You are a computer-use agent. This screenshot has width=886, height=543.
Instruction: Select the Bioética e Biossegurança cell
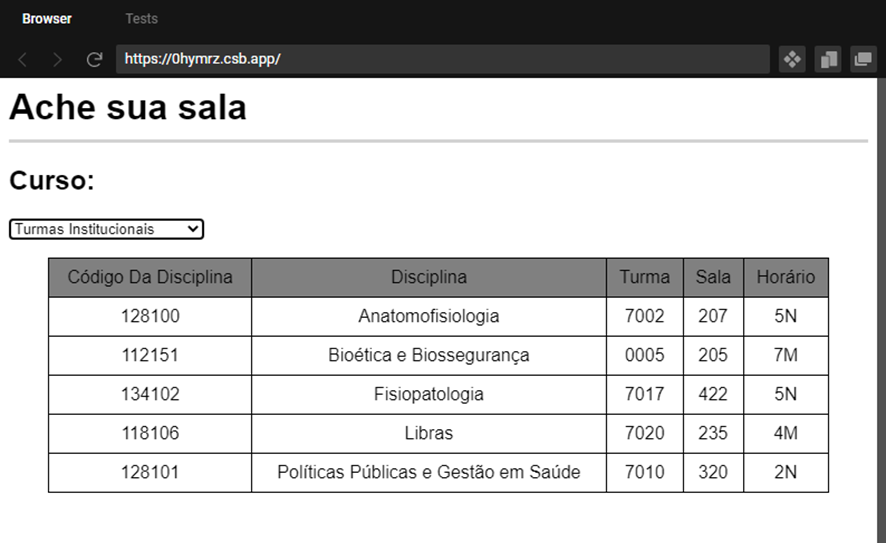click(429, 355)
